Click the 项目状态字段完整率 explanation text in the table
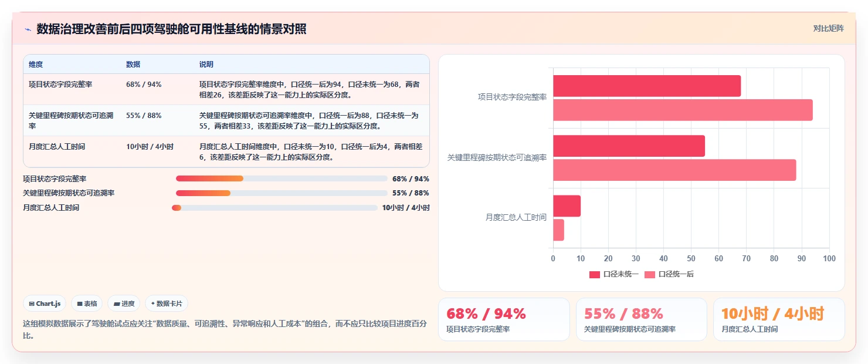 (310, 89)
